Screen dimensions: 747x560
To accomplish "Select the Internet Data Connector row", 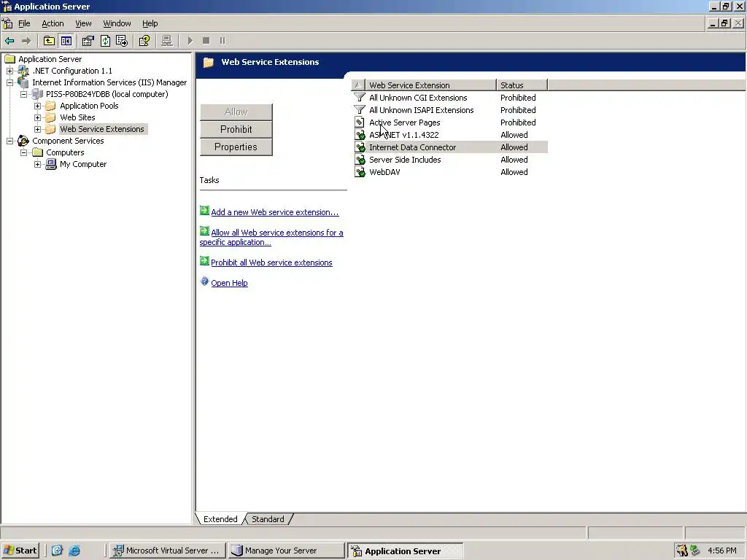I will 450,147.
